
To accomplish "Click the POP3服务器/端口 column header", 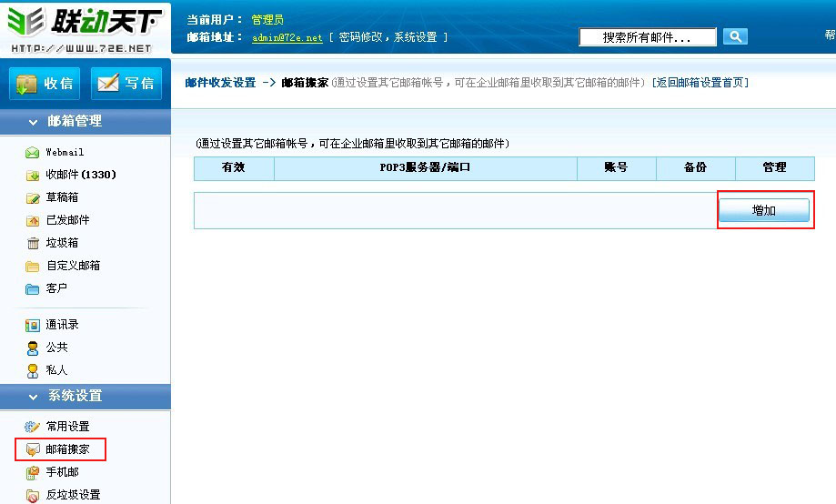I will point(425,167).
